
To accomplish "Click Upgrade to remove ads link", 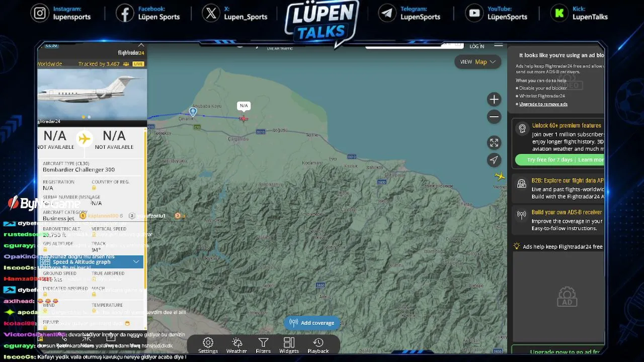I will tap(543, 104).
